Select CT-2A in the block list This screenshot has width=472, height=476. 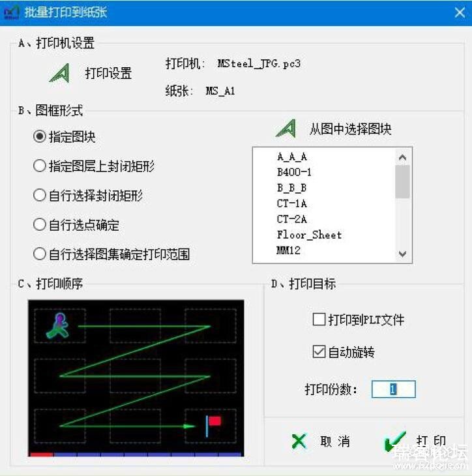point(292,219)
